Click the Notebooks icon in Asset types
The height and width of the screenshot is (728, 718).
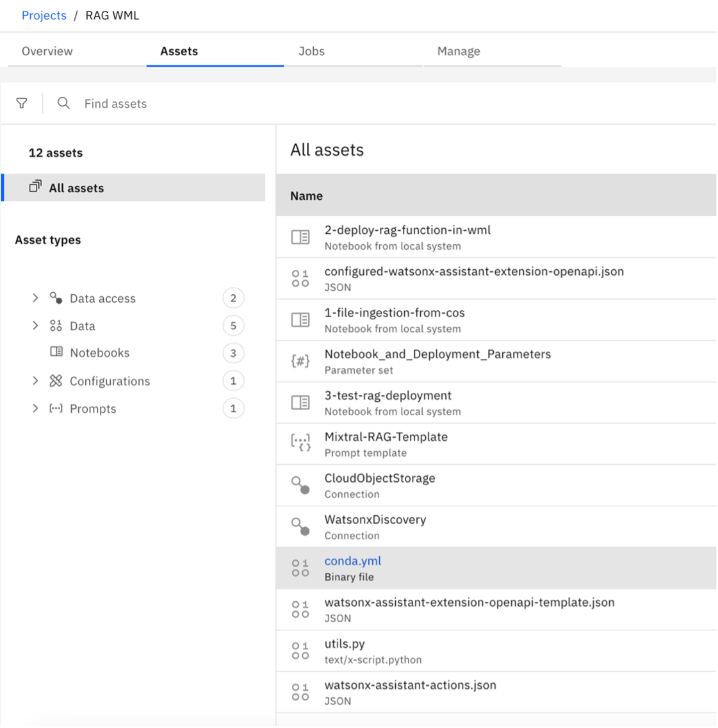coord(56,352)
